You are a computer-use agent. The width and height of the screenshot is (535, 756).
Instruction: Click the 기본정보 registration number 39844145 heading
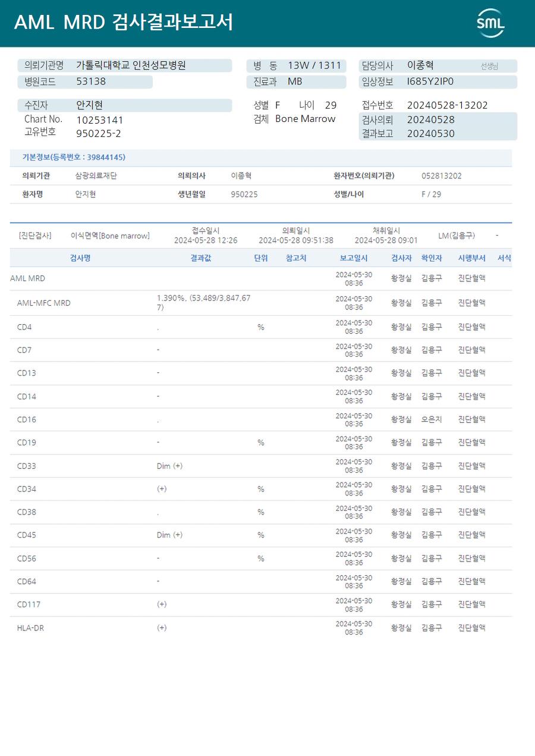coord(74,158)
